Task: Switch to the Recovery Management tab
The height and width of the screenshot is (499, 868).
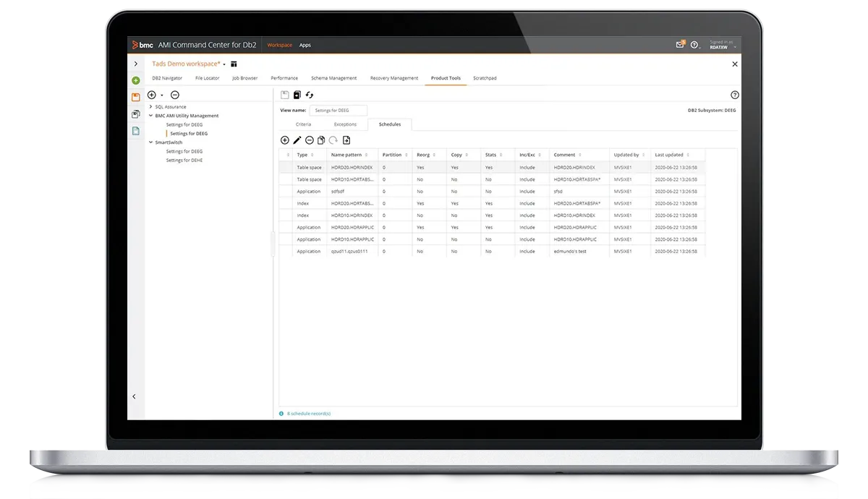Action: pos(394,78)
